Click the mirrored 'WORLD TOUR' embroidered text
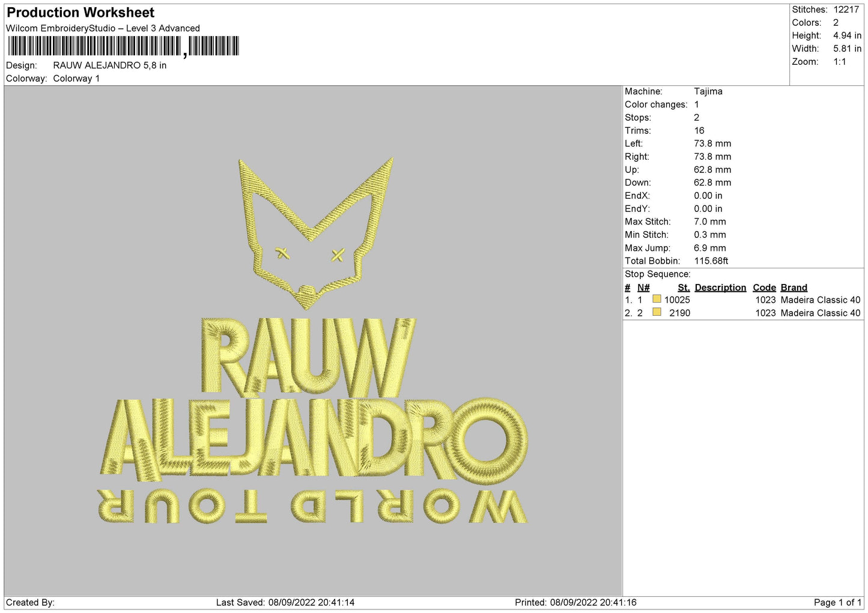Image resolution: width=868 pixels, height=613 pixels. [312, 507]
